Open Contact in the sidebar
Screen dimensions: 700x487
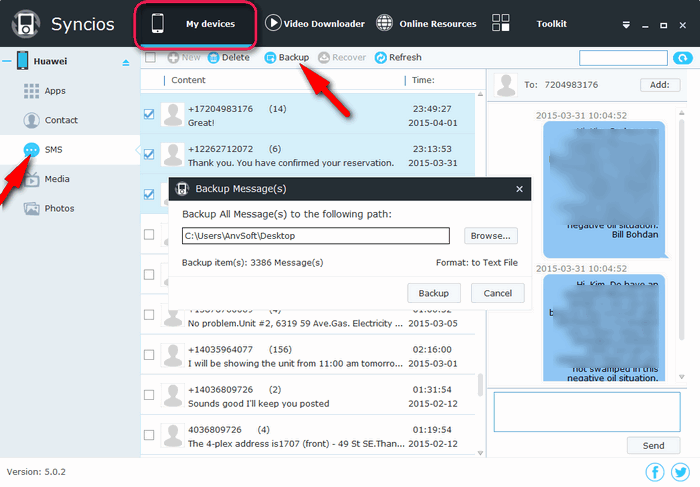pyautogui.click(x=61, y=121)
